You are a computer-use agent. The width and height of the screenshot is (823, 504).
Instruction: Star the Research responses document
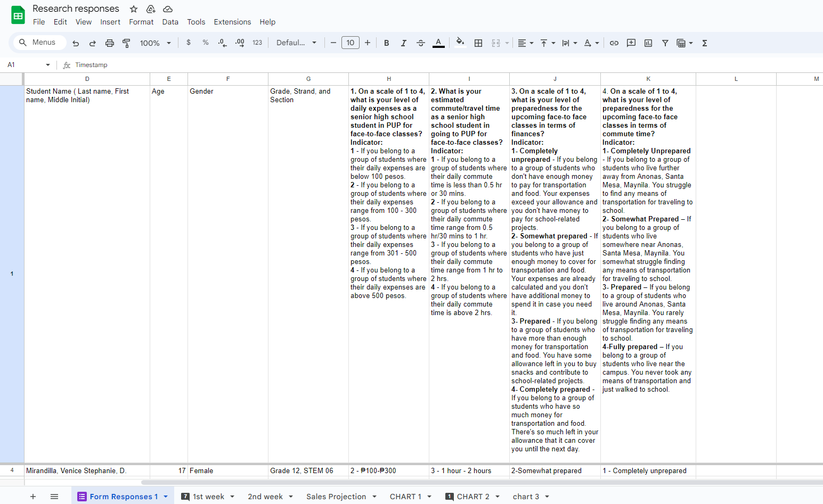(x=134, y=9)
